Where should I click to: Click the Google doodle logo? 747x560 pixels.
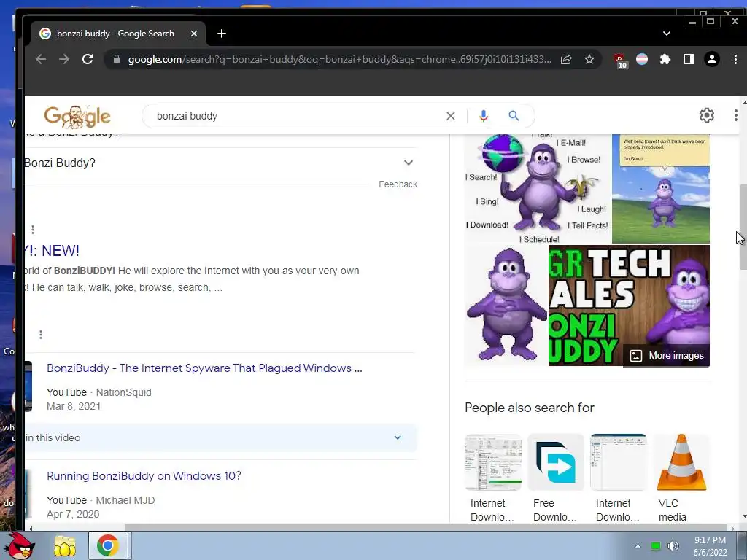pyautogui.click(x=77, y=117)
